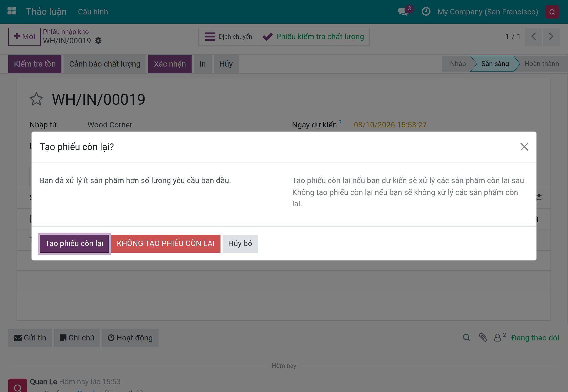Click Kiểm tra tồn button
The image size is (568, 392).
click(35, 64)
